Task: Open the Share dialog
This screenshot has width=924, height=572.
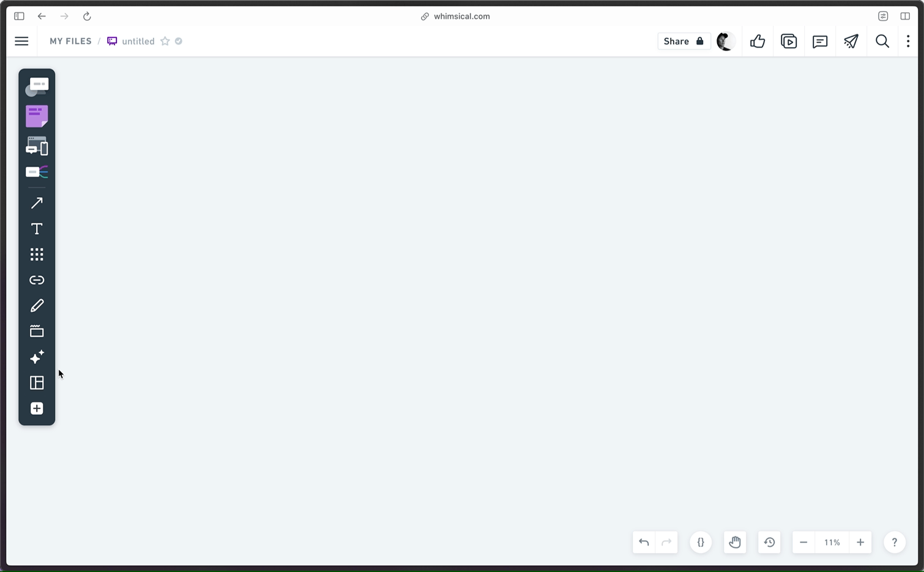Action: (684, 41)
